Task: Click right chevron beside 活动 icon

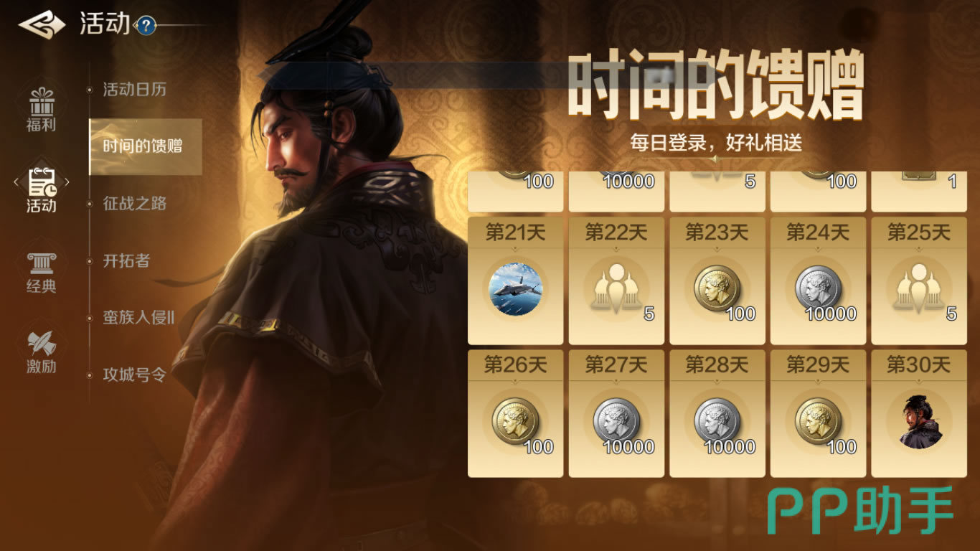Action: tap(67, 182)
